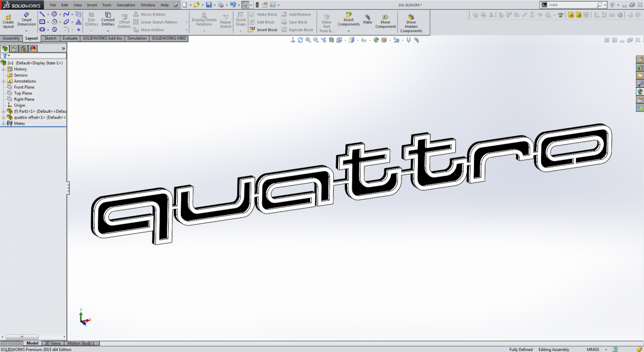Click the Mate tool
This screenshot has width=644, height=352.
(x=368, y=19)
